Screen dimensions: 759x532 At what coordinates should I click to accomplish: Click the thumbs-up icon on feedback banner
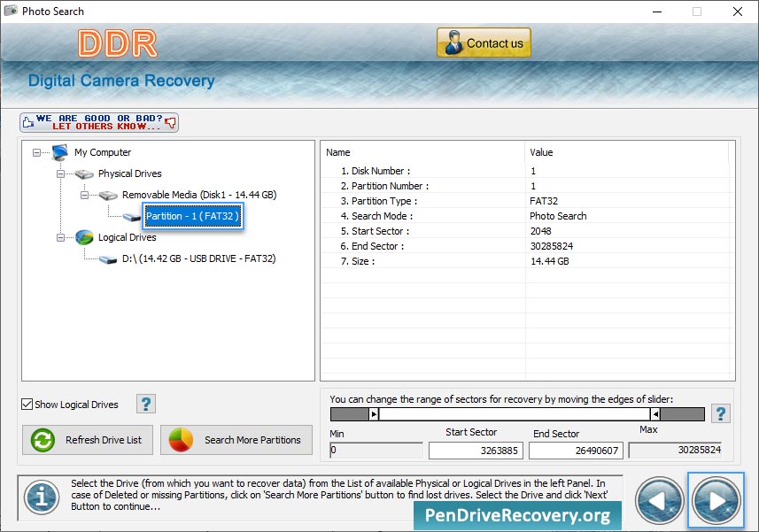coord(28,122)
